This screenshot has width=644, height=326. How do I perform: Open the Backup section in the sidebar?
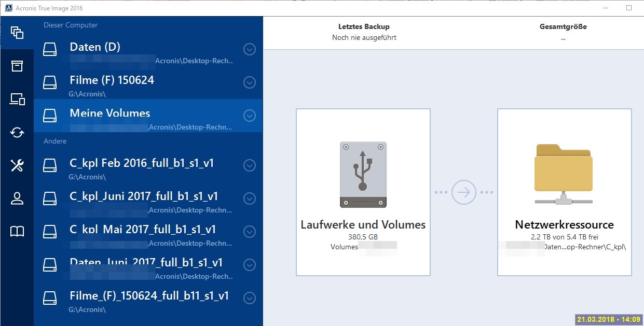pyautogui.click(x=17, y=33)
